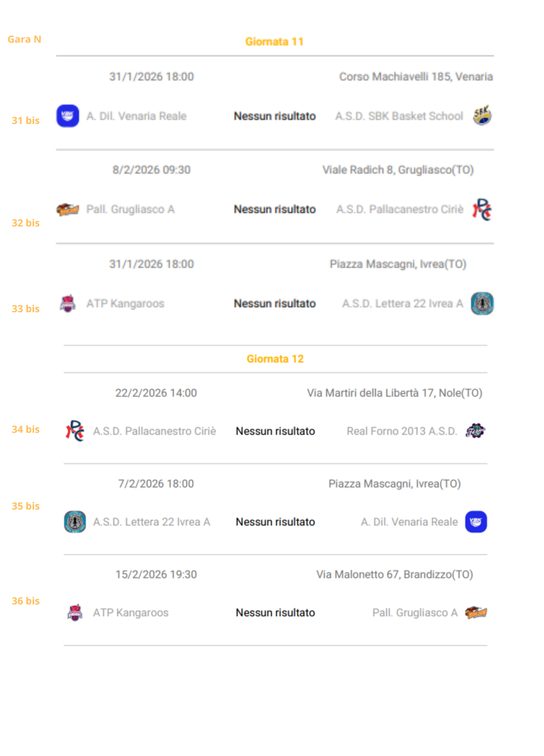Click the A.S.D. SBK Basket School logo
This screenshot has width=544, height=756.
click(x=482, y=116)
